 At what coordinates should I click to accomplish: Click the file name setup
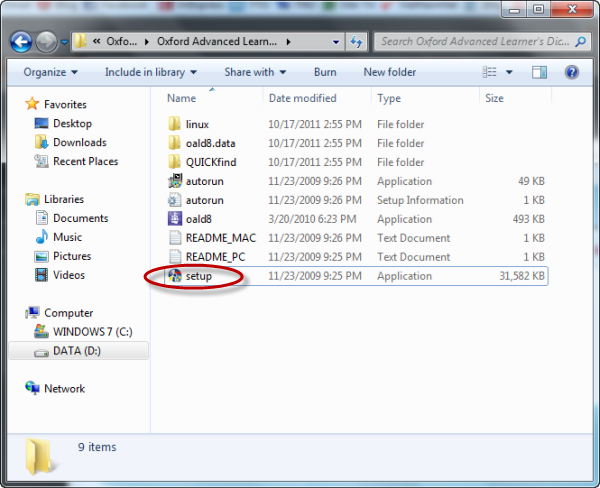click(199, 276)
